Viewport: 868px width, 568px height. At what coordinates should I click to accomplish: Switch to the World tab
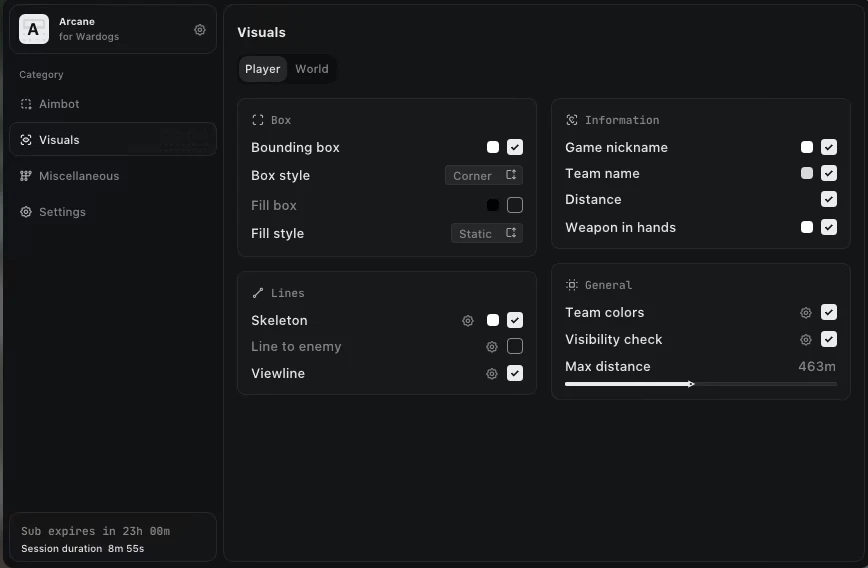[312, 69]
